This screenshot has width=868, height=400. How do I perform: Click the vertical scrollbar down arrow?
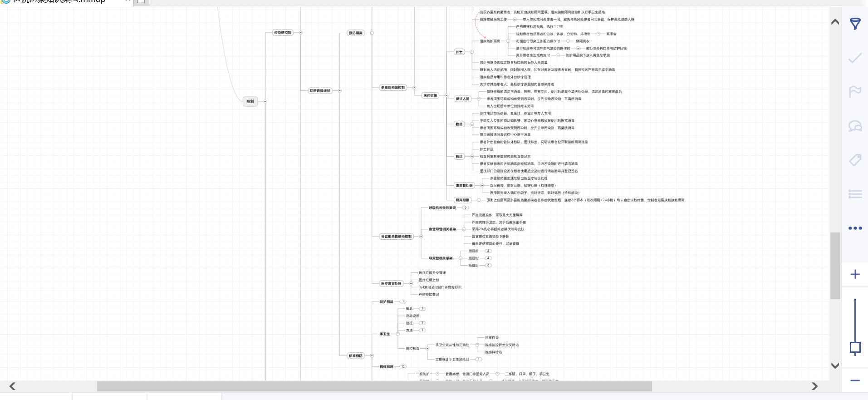[x=835, y=365]
